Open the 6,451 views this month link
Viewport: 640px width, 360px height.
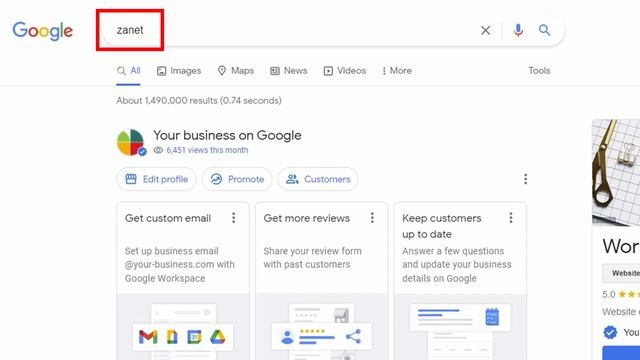(207, 150)
